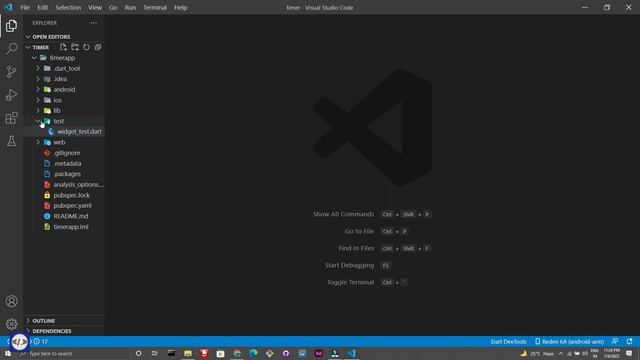Open the Explorer view in activity bar

tap(11, 26)
